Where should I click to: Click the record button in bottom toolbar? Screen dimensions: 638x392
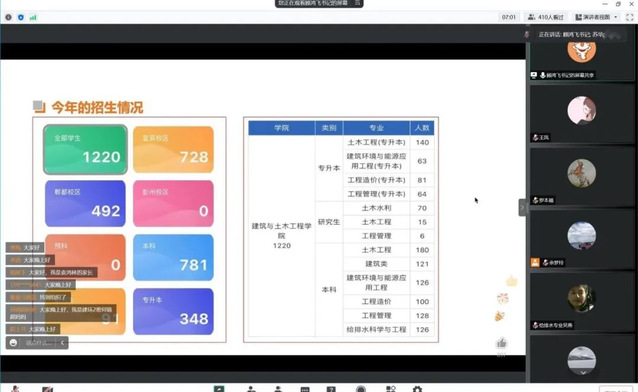coord(361,389)
